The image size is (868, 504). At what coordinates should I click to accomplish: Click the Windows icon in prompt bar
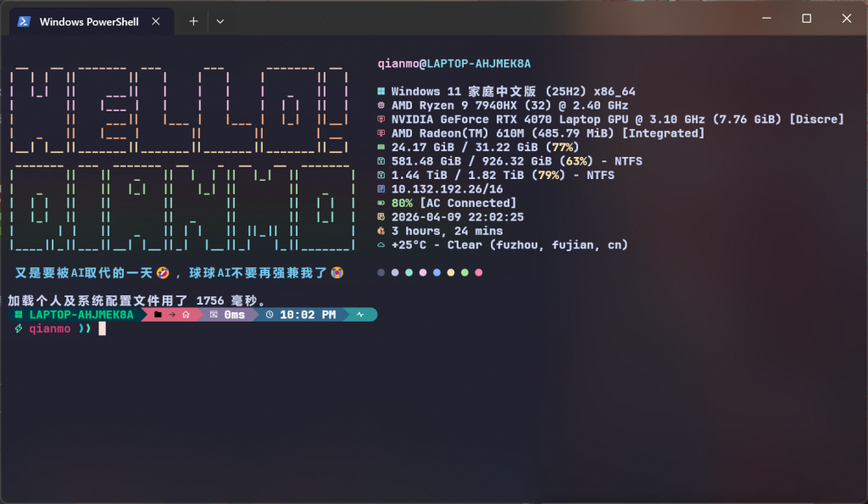tap(19, 315)
